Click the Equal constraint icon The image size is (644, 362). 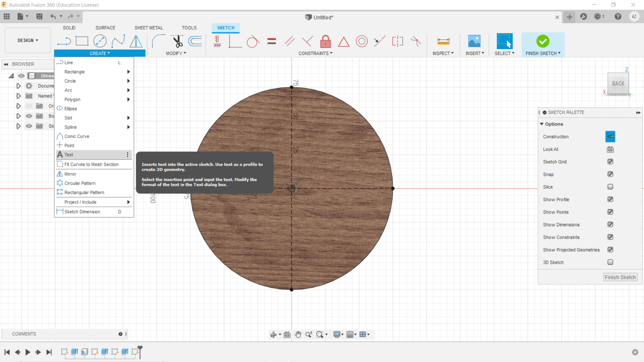(272, 42)
